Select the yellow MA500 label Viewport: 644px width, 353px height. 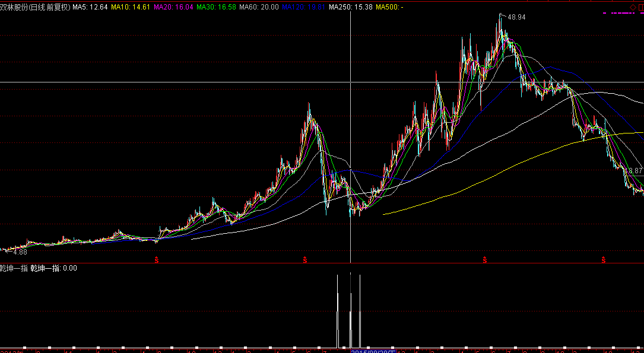coord(391,7)
